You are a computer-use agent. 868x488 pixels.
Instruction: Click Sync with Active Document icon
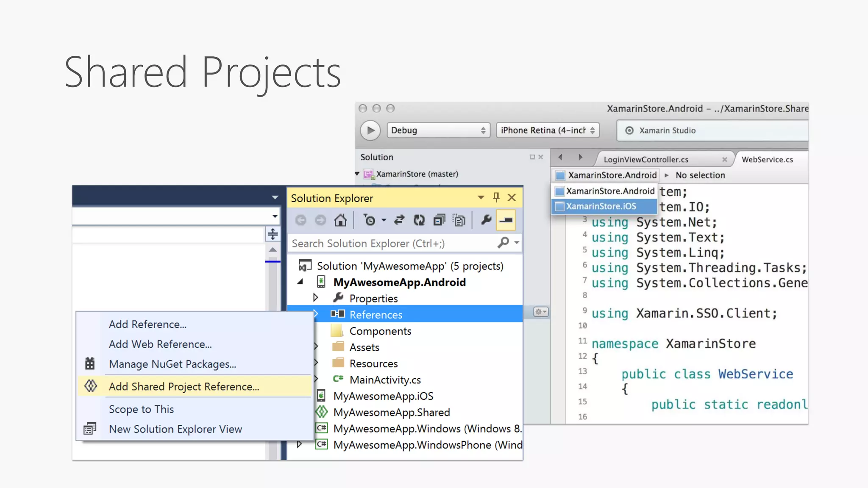(x=399, y=220)
